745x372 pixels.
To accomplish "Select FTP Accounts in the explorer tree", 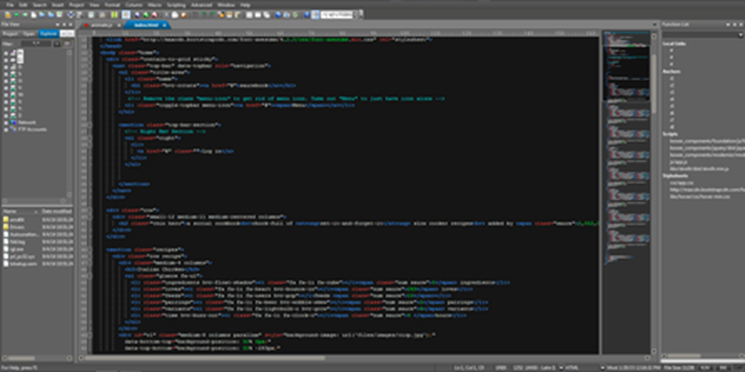I will point(33,129).
